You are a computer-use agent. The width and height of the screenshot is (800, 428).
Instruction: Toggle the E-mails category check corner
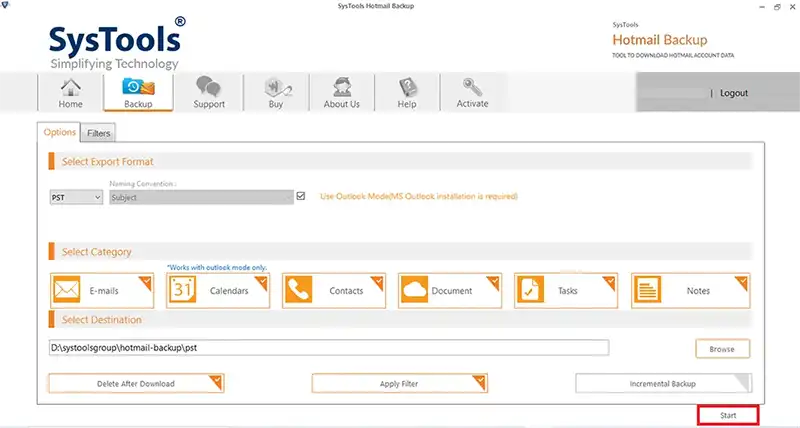point(146,282)
